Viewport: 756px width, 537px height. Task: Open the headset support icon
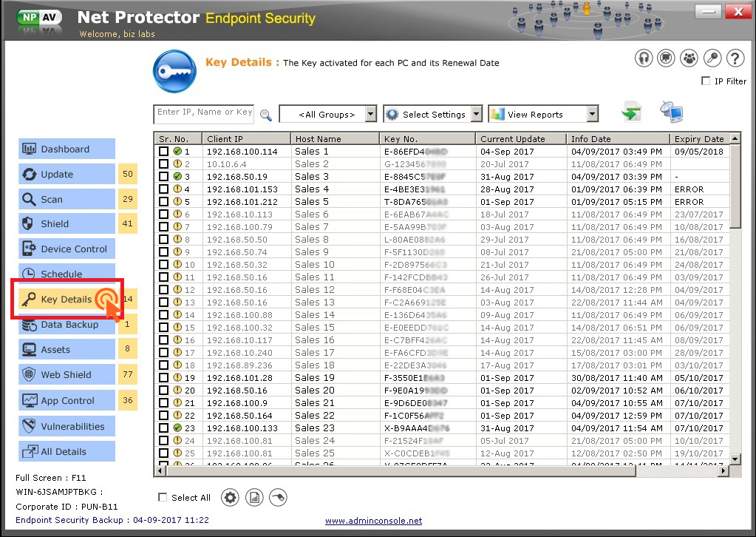click(x=643, y=58)
